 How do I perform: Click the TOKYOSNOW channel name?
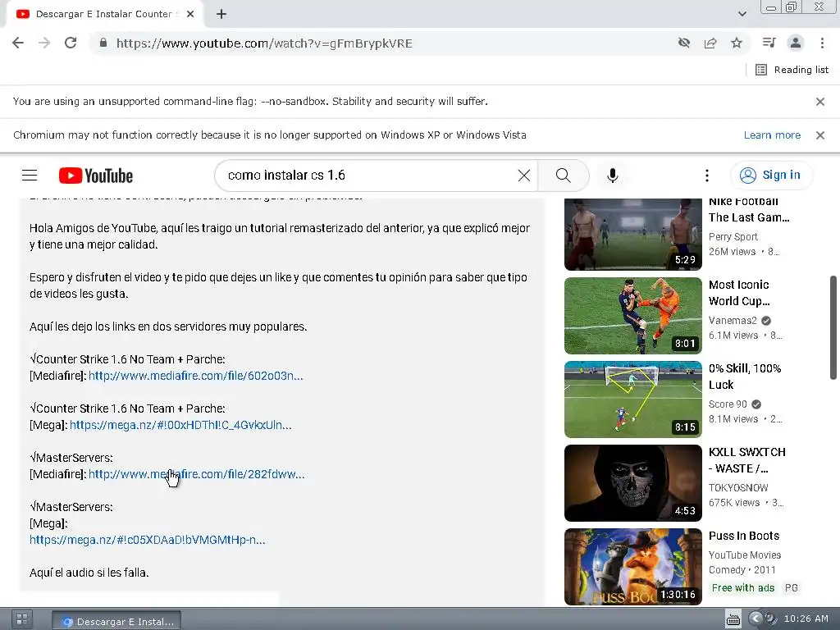[738, 487]
